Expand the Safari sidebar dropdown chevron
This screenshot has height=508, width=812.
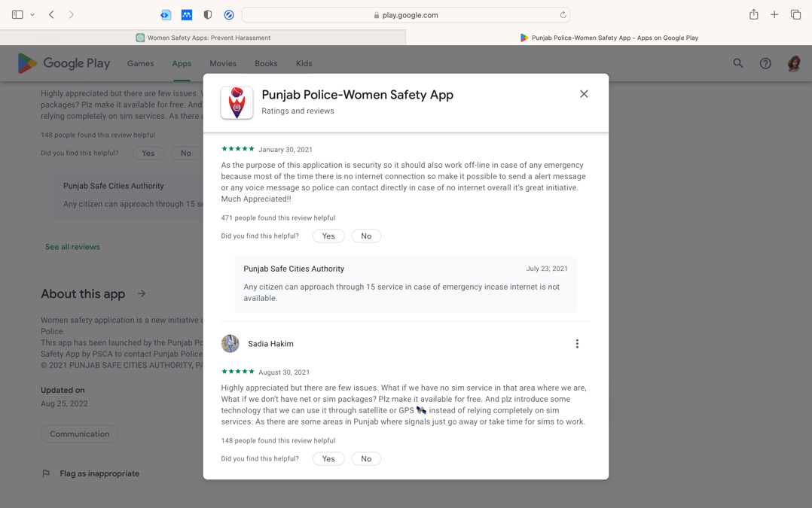(32, 15)
